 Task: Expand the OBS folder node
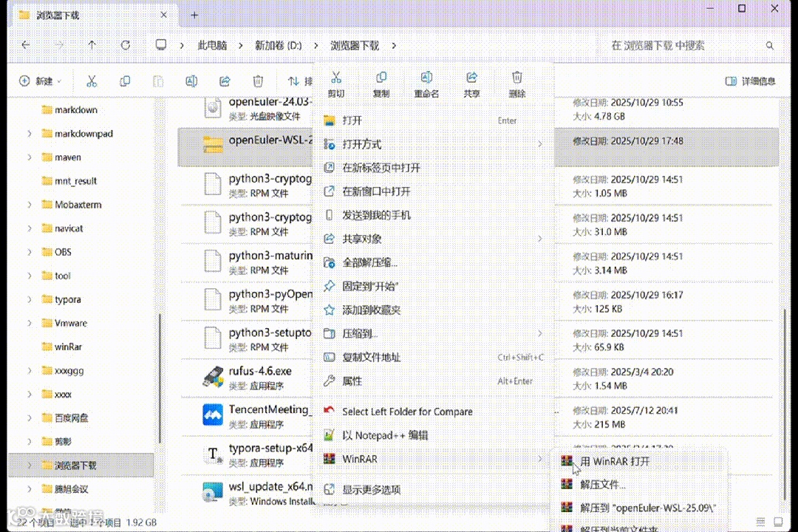click(x=30, y=252)
